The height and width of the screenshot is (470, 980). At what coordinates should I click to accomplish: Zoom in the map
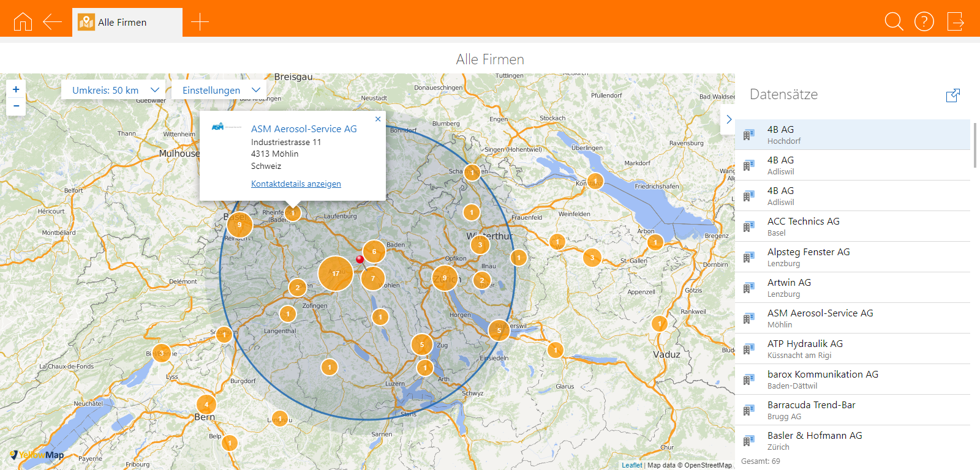(16, 89)
